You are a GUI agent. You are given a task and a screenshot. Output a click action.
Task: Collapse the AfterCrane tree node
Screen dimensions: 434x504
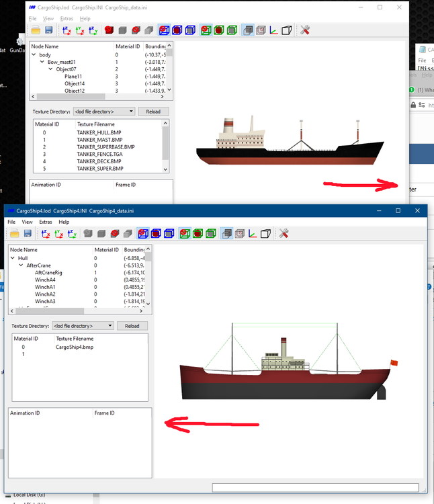point(21,265)
